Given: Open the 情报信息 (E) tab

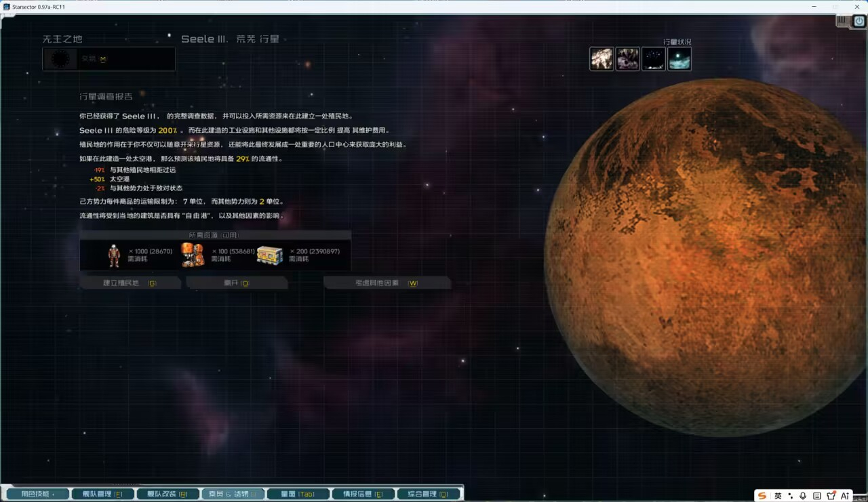Looking at the screenshot, I should pos(363,494).
